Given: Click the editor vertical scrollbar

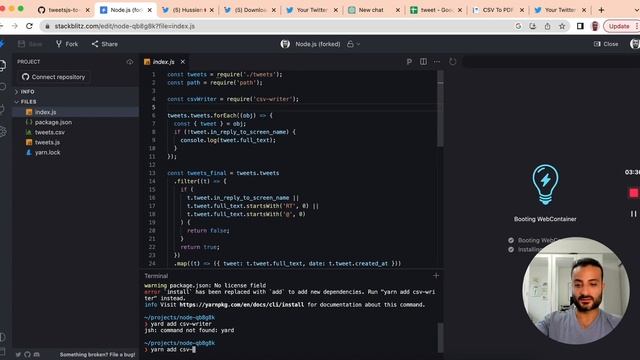Looking at the screenshot, I should tap(440, 109).
